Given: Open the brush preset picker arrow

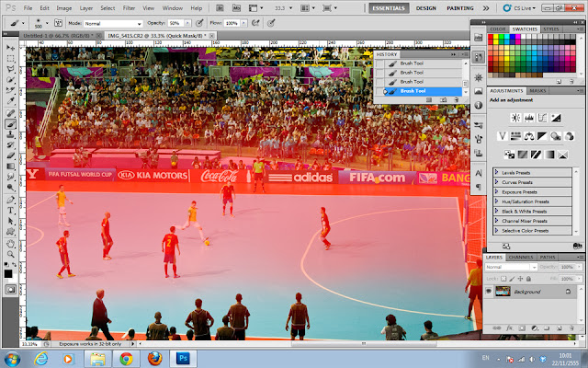Looking at the screenshot, I should (47, 23).
